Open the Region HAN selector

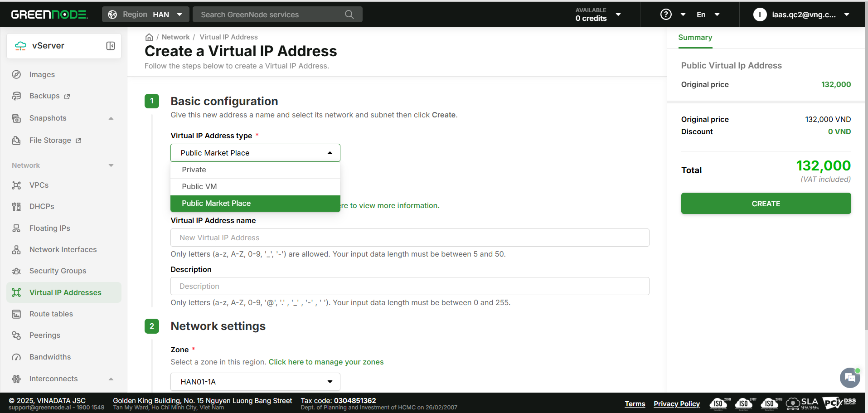point(145,15)
